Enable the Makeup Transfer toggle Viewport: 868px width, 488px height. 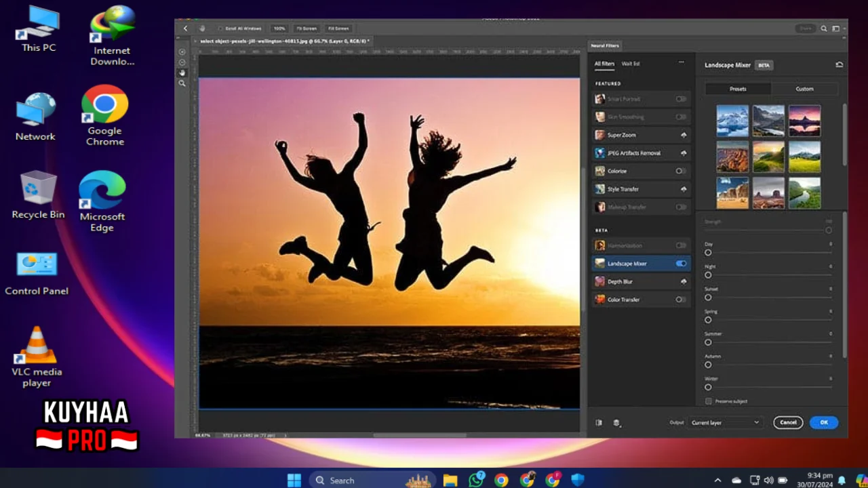pyautogui.click(x=681, y=207)
